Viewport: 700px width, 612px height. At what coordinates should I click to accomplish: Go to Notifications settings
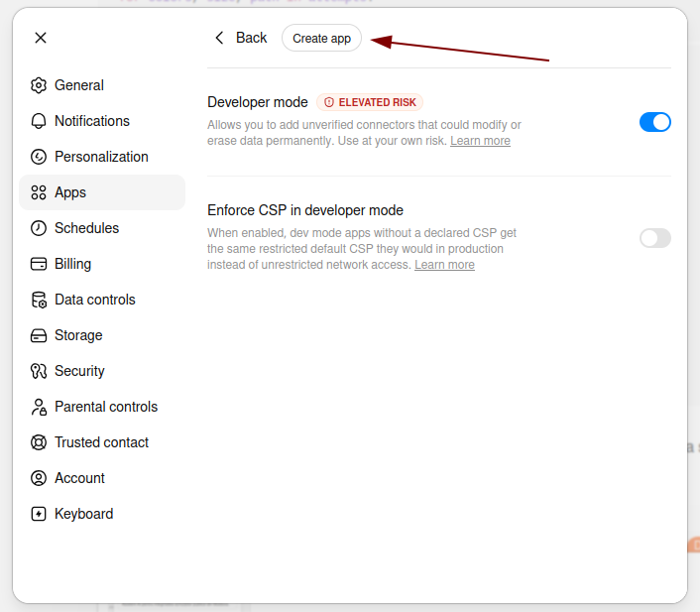click(102, 121)
